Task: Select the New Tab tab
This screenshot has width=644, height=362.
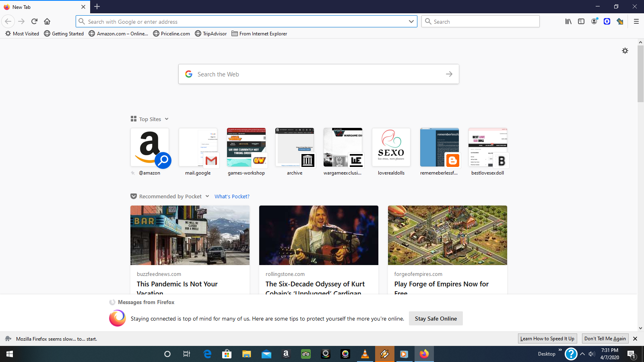Action: coord(44,7)
